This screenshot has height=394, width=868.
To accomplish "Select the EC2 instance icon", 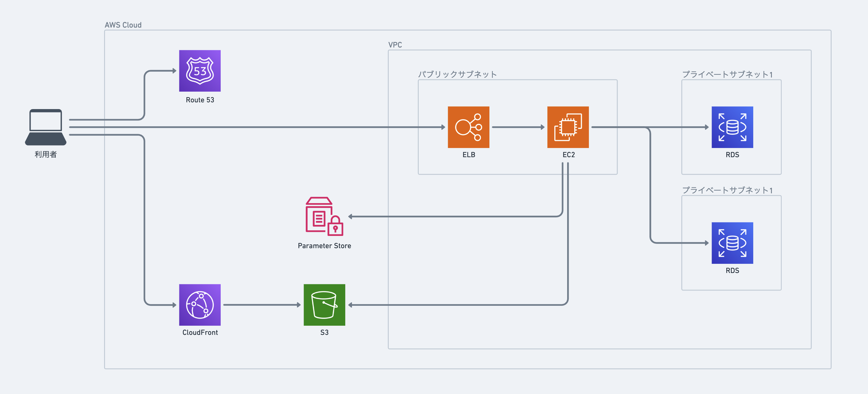I will [x=568, y=127].
